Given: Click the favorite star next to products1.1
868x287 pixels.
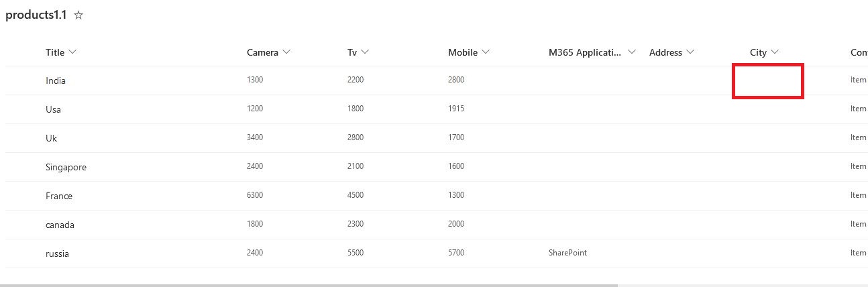Looking at the screenshot, I should [78, 15].
